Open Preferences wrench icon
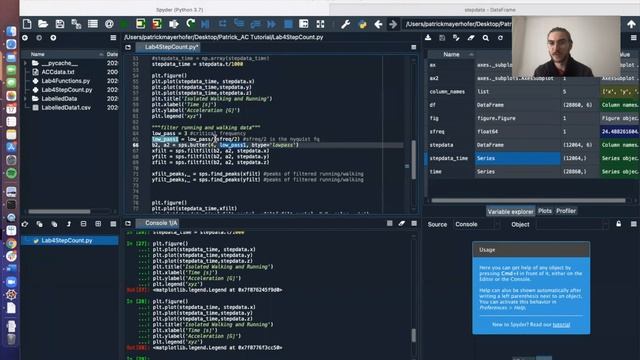This screenshot has width=640, height=360. [345, 24]
